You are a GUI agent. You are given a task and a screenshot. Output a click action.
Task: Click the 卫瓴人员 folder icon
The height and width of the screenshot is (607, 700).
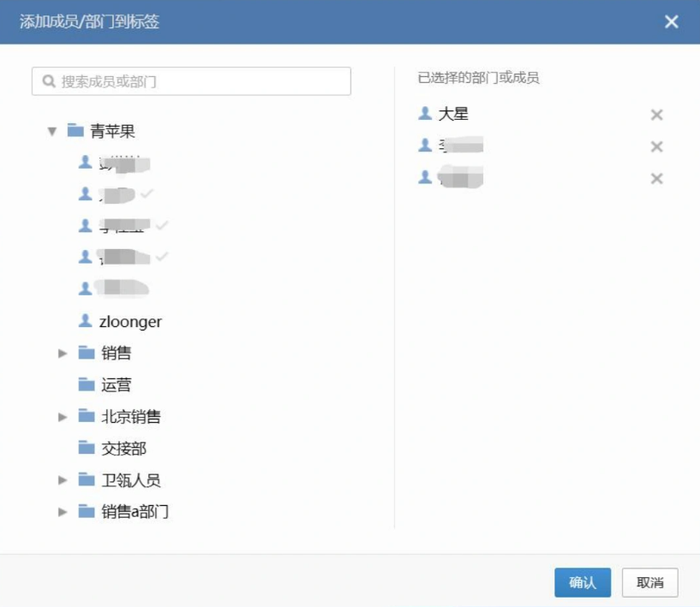coord(87,479)
